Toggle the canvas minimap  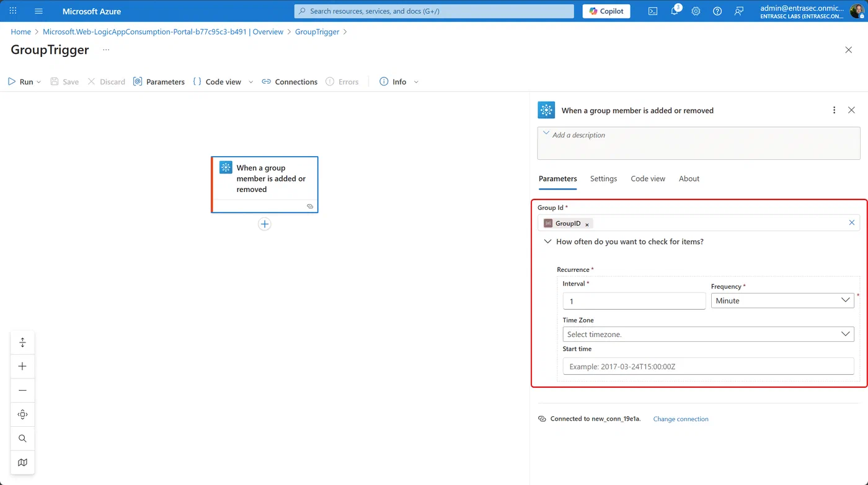[22, 462]
